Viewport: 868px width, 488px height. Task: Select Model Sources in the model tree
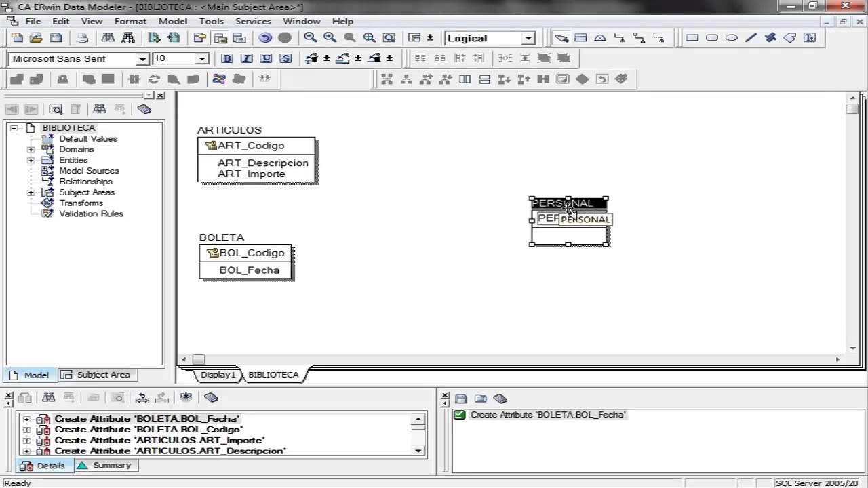pyautogui.click(x=89, y=171)
